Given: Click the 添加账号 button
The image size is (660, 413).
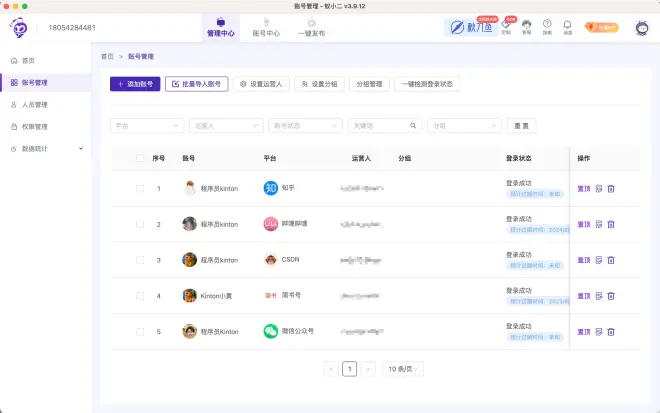Looking at the screenshot, I should coord(134,84).
